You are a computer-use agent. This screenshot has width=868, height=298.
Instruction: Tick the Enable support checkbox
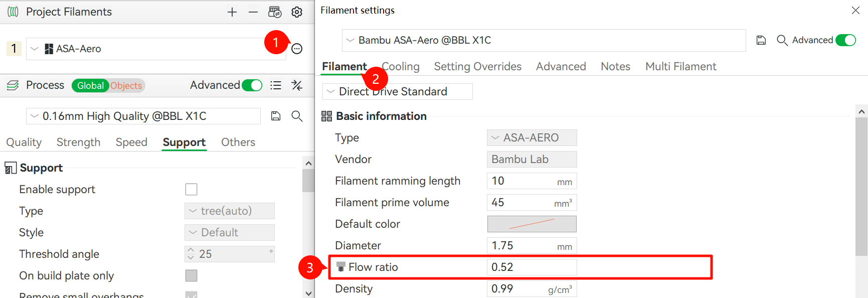pyautogui.click(x=191, y=189)
